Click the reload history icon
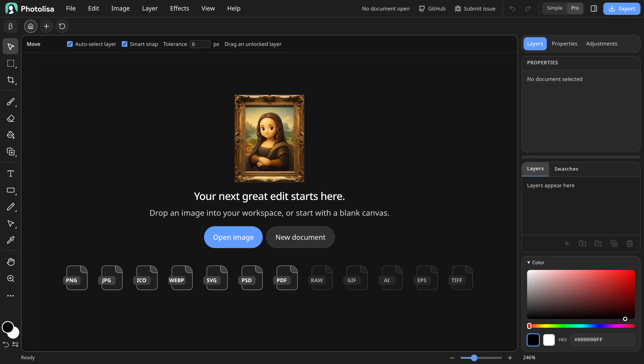The height and width of the screenshot is (364, 644). point(62,26)
